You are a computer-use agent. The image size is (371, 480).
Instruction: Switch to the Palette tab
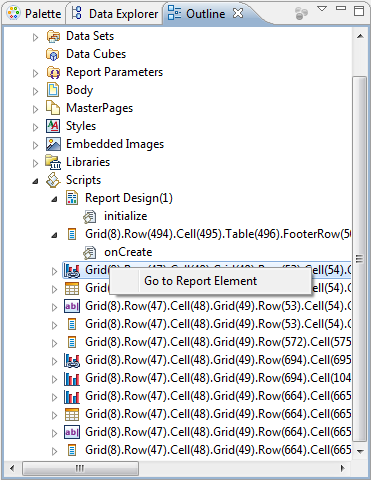pyautogui.click(x=34, y=14)
